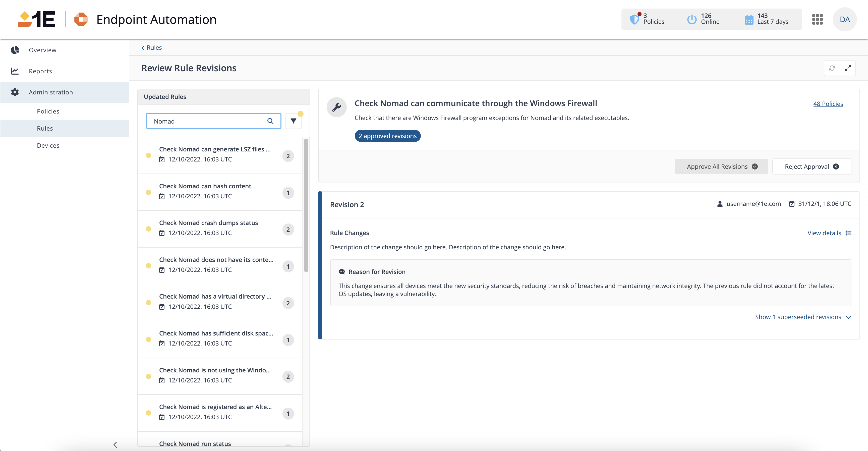The width and height of the screenshot is (868, 451).
Task: Click the expand fullscreen icon
Action: point(848,68)
